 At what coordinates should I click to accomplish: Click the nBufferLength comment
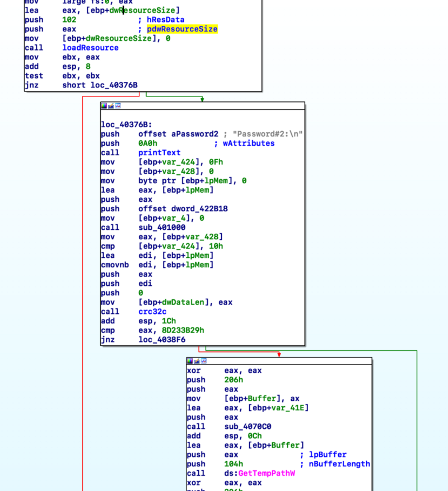339,464
